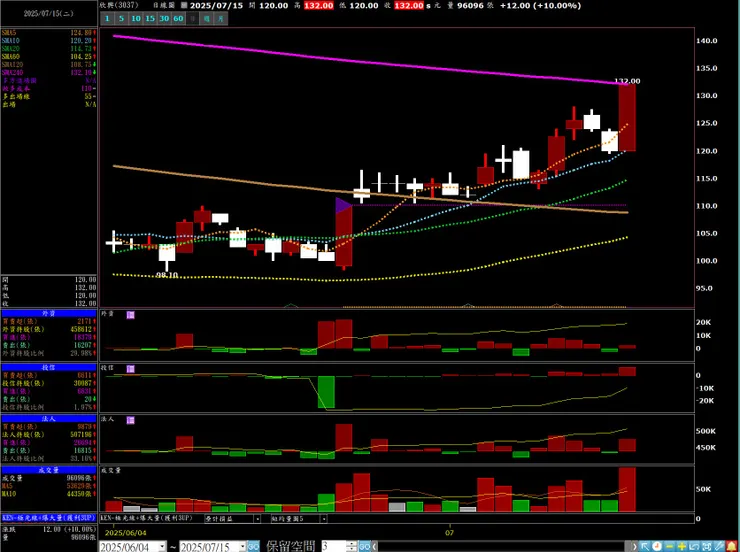Switch chart to 10-minute timeframe
Screen dimensions: 740x552
point(136,18)
